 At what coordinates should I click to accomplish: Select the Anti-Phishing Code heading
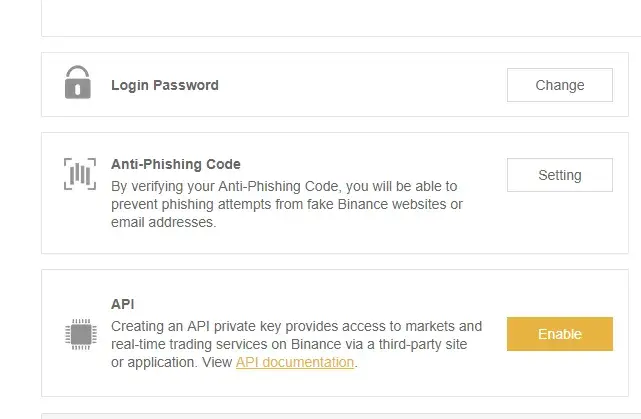(x=175, y=164)
